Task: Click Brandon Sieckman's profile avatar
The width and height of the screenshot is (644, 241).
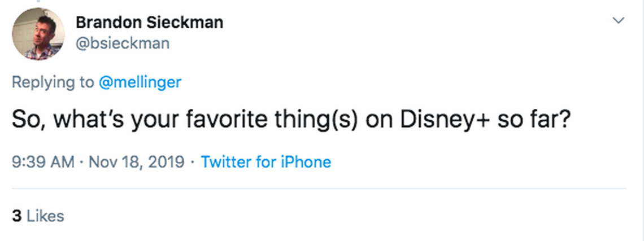Action: tap(38, 34)
